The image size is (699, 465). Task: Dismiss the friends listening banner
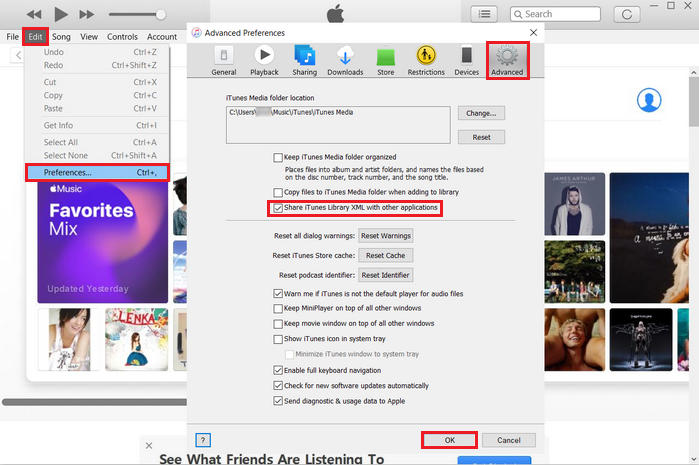point(149,445)
